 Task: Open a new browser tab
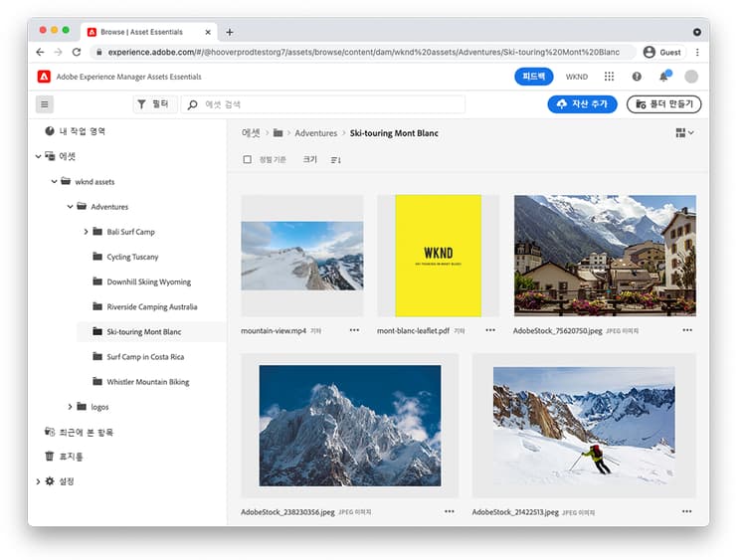[230, 32]
